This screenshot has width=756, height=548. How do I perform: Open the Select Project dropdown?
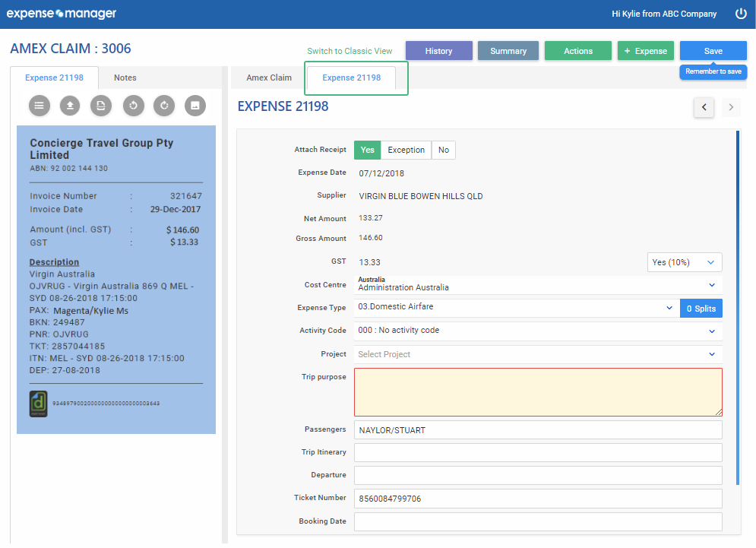coord(538,354)
